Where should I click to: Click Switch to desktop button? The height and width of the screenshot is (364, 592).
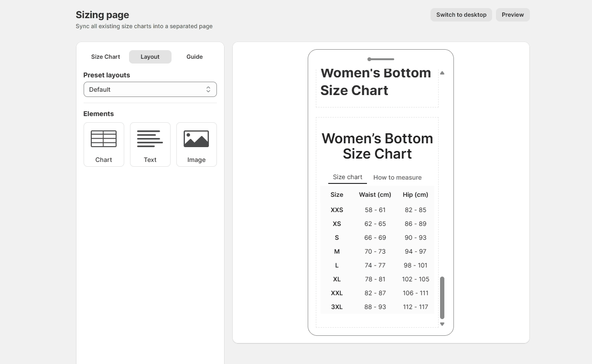461,15
